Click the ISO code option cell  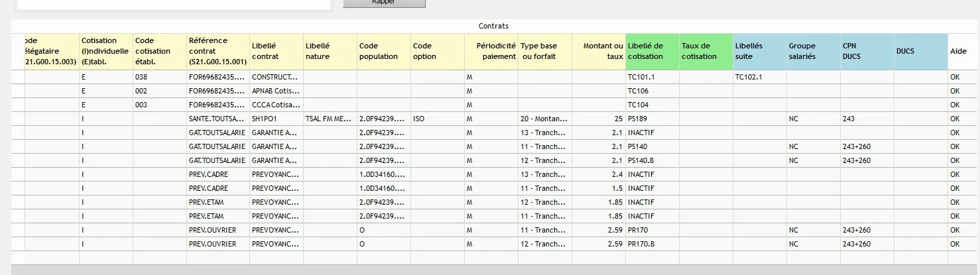[437, 119]
